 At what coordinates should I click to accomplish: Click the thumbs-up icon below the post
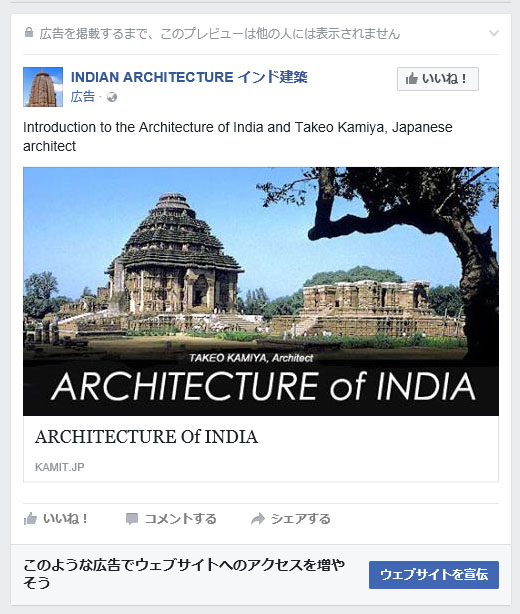click(x=30, y=519)
